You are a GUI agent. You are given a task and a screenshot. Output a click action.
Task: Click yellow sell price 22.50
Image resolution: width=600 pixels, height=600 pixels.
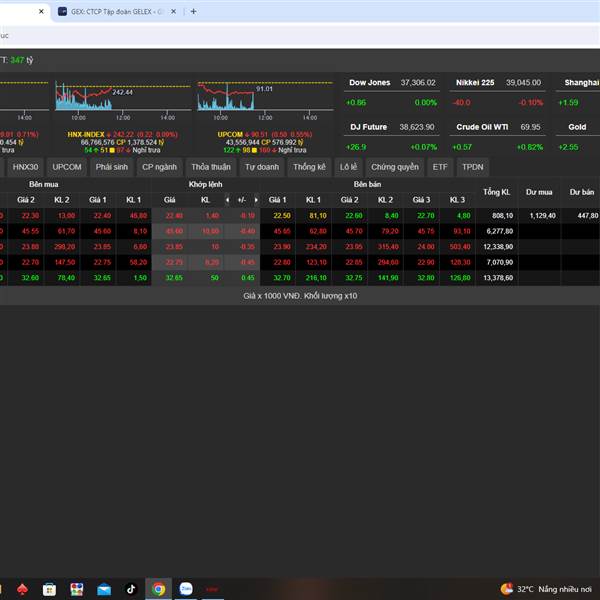tap(282, 216)
